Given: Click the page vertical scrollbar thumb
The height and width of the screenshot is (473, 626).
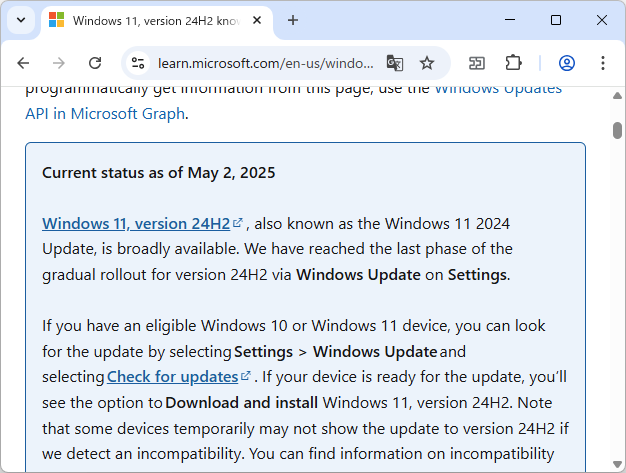Looking at the screenshot, I should (617, 130).
